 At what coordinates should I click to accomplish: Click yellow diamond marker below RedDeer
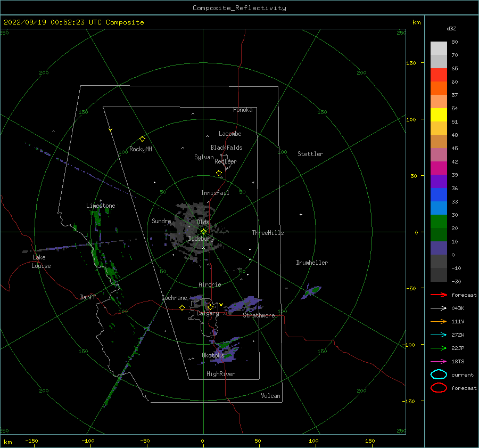tap(219, 173)
